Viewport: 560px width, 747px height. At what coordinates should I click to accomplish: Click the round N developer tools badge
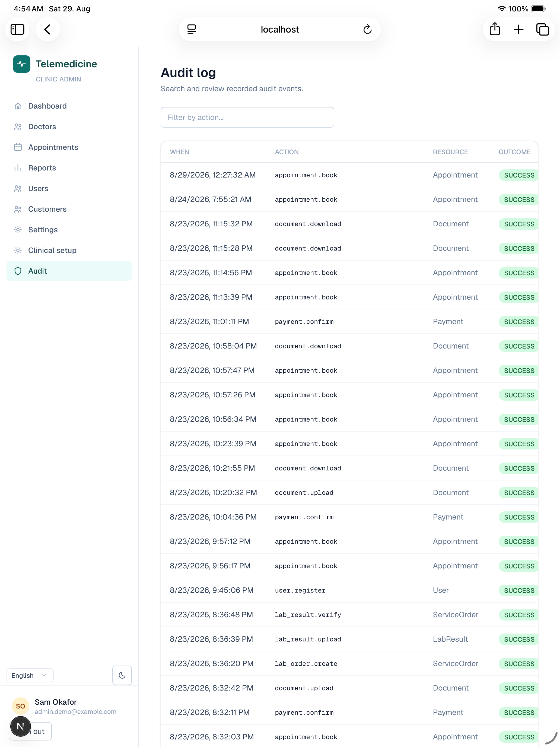(x=21, y=726)
